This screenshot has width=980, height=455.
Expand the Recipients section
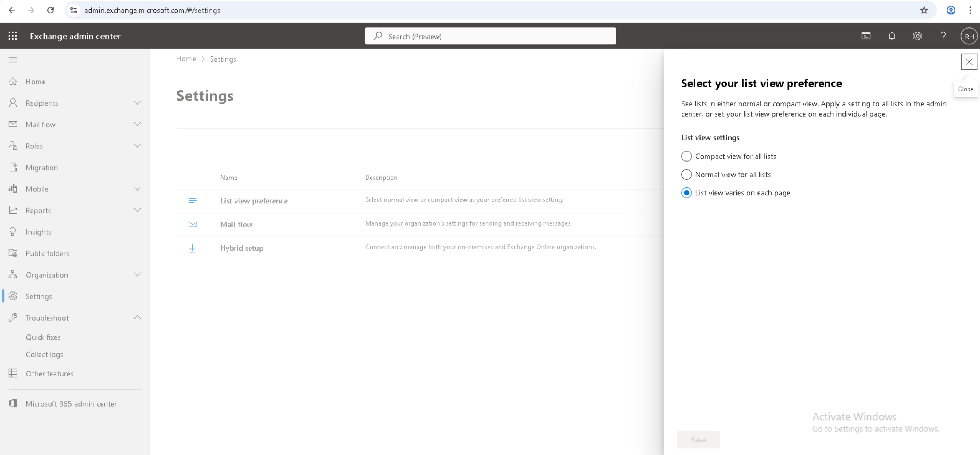137,103
